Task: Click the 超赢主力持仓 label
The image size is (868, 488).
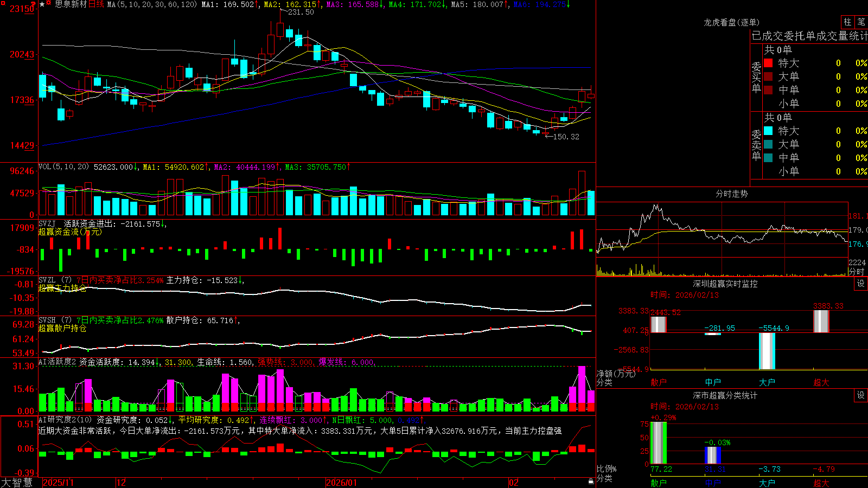Action: (x=62, y=288)
